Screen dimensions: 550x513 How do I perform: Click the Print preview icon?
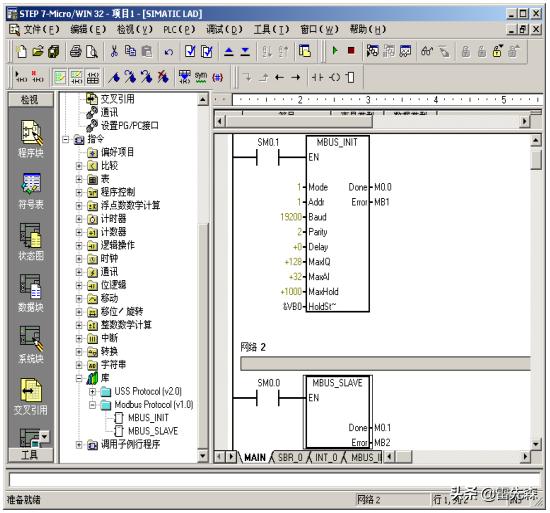[92, 52]
